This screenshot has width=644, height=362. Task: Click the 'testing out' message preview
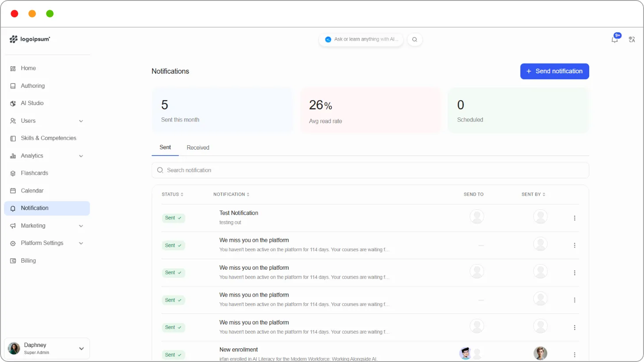click(x=230, y=222)
